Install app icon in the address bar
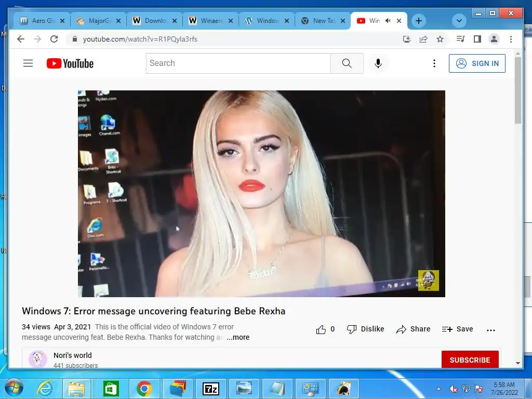This screenshot has width=532, height=399. tap(406, 39)
